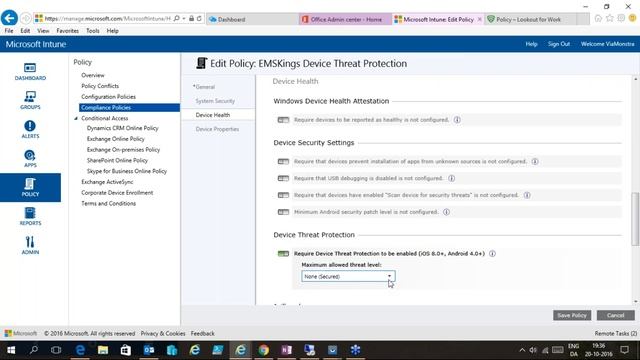Open the Edit menu
This screenshot has width=640, height=360.
click(25, 31)
